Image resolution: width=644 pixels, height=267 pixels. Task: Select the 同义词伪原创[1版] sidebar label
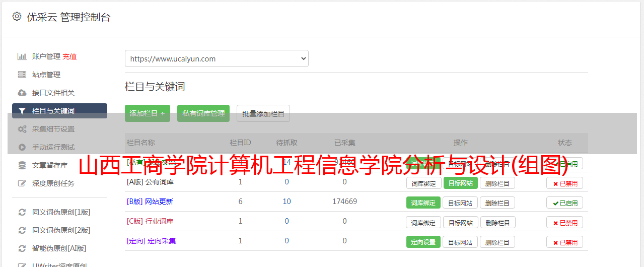(x=61, y=212)
